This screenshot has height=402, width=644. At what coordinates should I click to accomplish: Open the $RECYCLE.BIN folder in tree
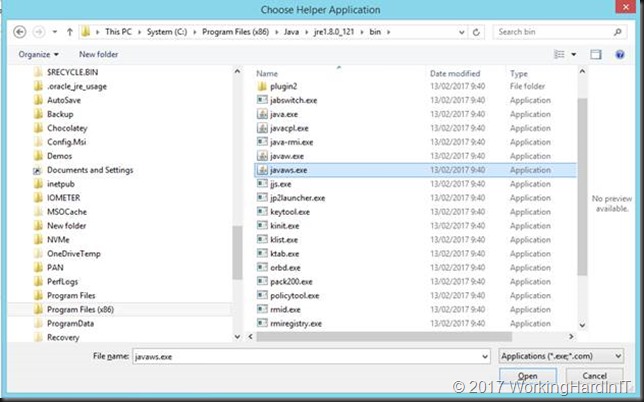pyautogui.click(x=72, y=72)
